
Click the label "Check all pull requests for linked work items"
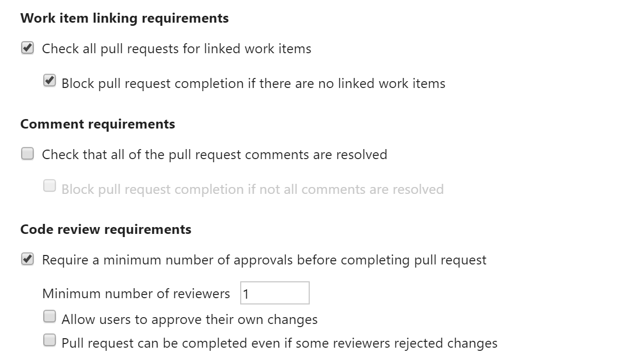177,48
